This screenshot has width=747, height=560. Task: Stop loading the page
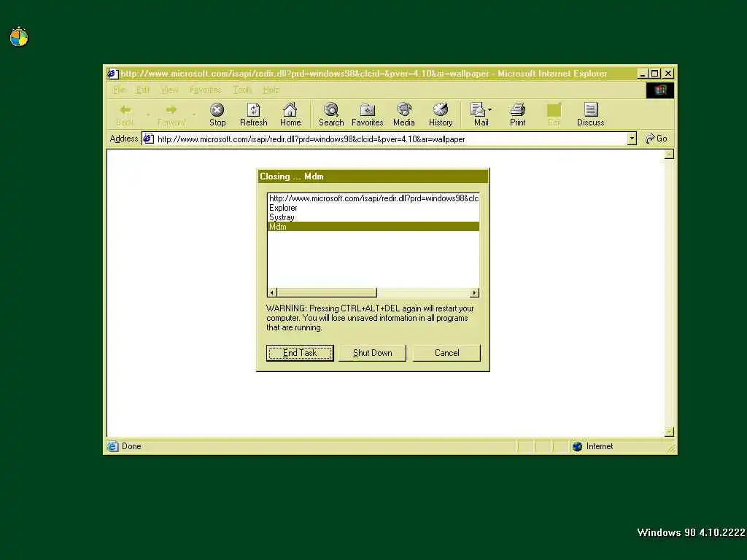(x=217, y=114)
